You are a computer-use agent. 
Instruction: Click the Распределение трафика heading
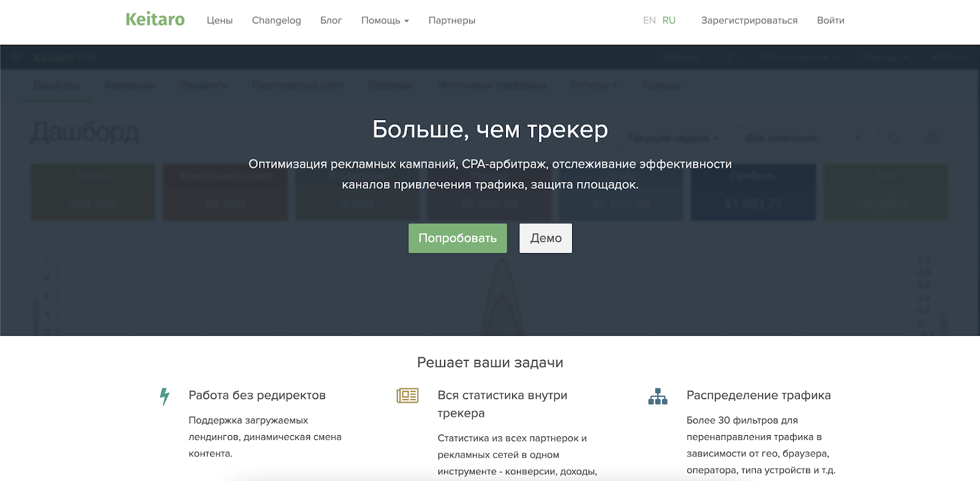tap(758, 395)
